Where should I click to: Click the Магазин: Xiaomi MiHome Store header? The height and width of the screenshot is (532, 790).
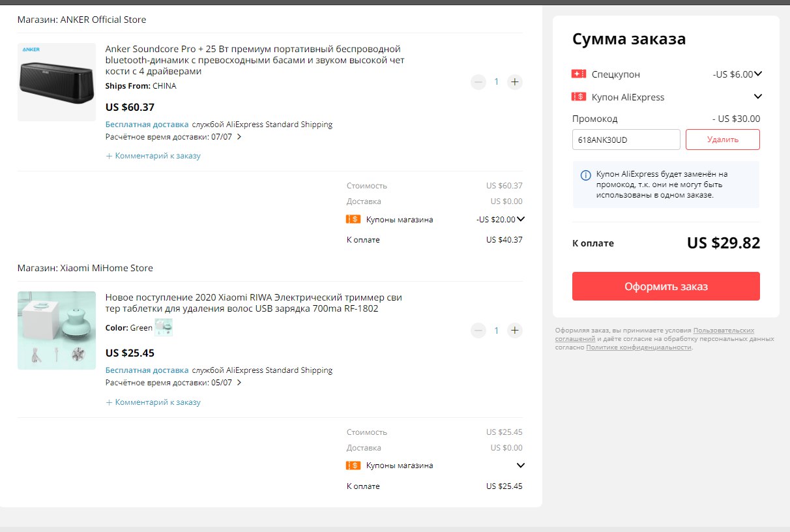(x=85, y=268)
